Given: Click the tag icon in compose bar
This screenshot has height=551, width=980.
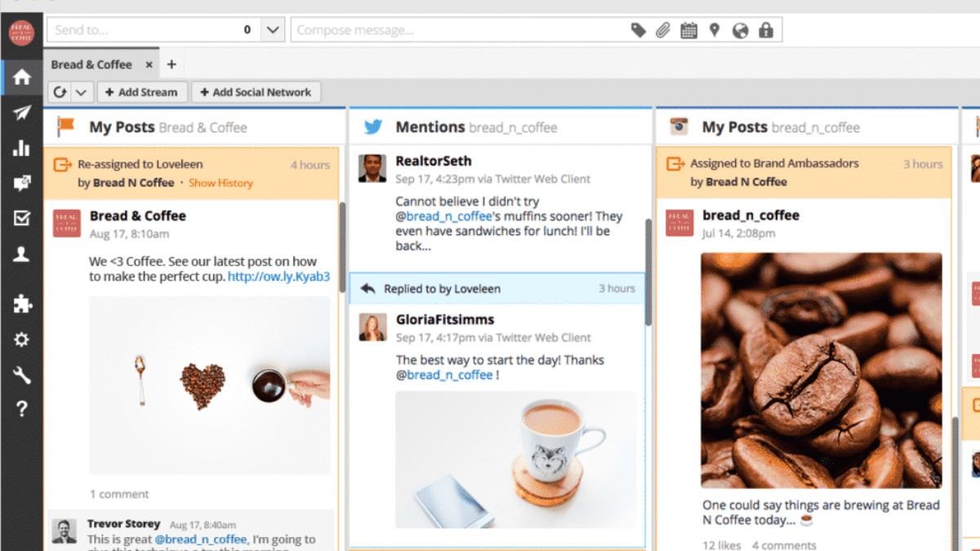Looking at the screenshot, I should coord(639,30).
